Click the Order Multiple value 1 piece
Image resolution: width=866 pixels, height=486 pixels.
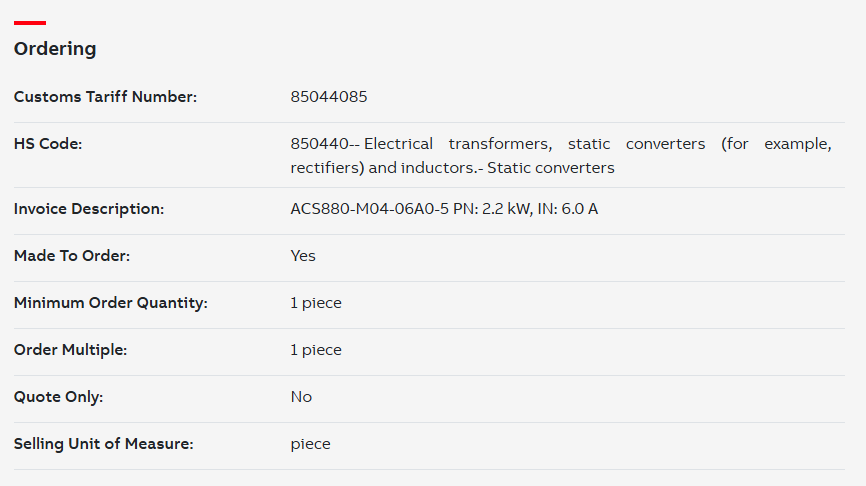click(x=316, y=350)
